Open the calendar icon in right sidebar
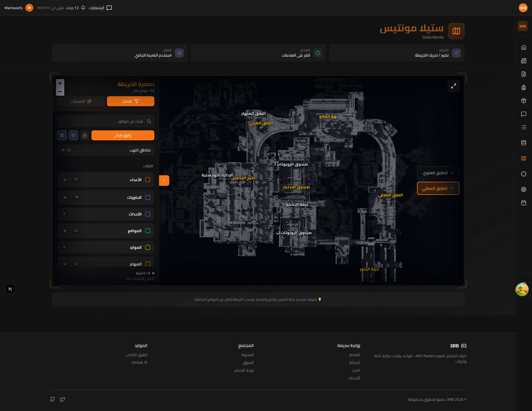The height and width of the screenshot is (411, 532). [x=523, y=203]
